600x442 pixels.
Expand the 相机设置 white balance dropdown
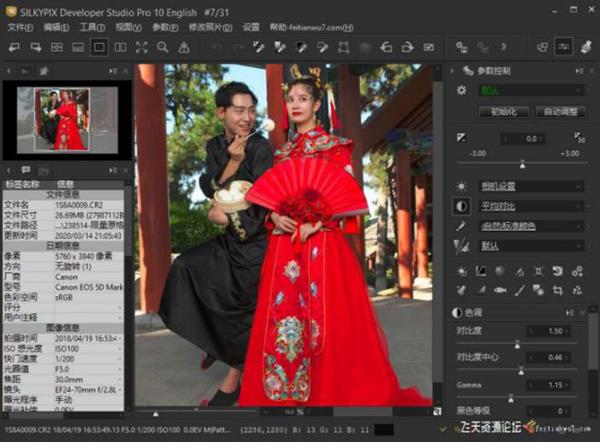click(530, 186)
